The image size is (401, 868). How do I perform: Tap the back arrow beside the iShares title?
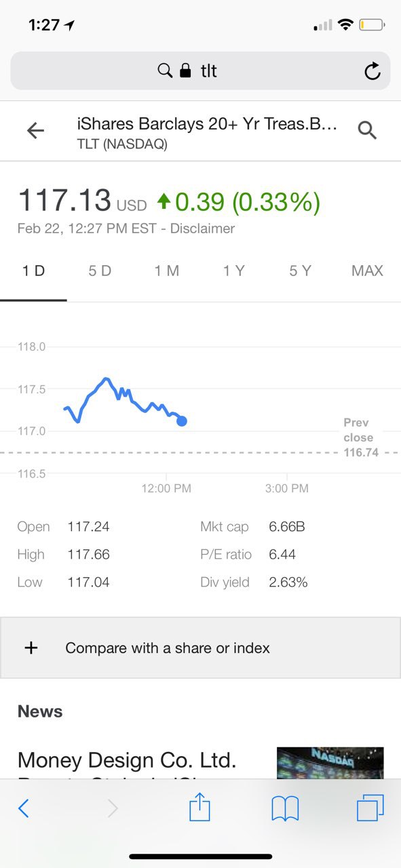[35, 131]
